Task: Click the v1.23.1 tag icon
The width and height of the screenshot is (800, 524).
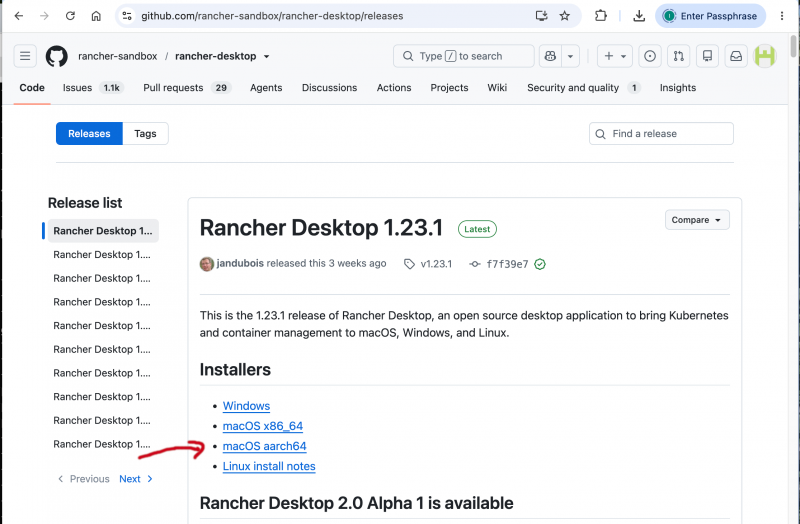Action: click(409, 264)
